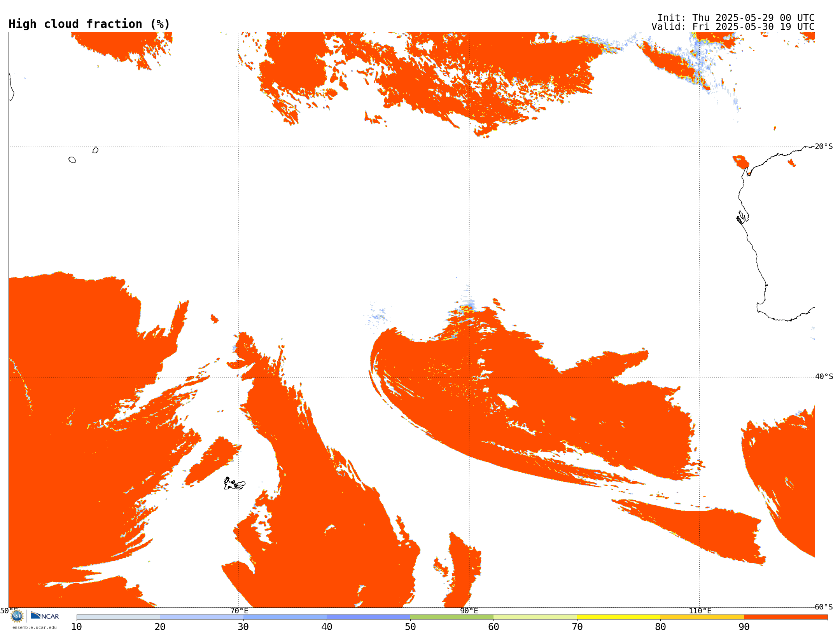
Task: Click the 60°S latitude label
Action: pyautogui.click(x=824, y=607)
